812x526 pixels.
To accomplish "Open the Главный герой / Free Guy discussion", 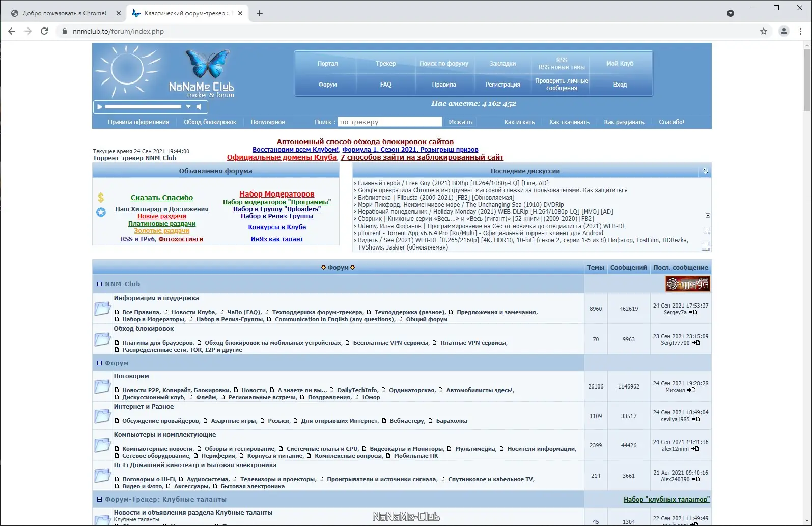I will [454, 183].
